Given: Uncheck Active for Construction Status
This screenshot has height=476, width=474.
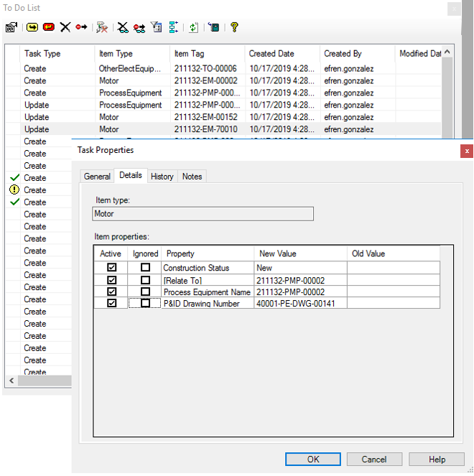Looking at the screenshot, I should point(111,268).
